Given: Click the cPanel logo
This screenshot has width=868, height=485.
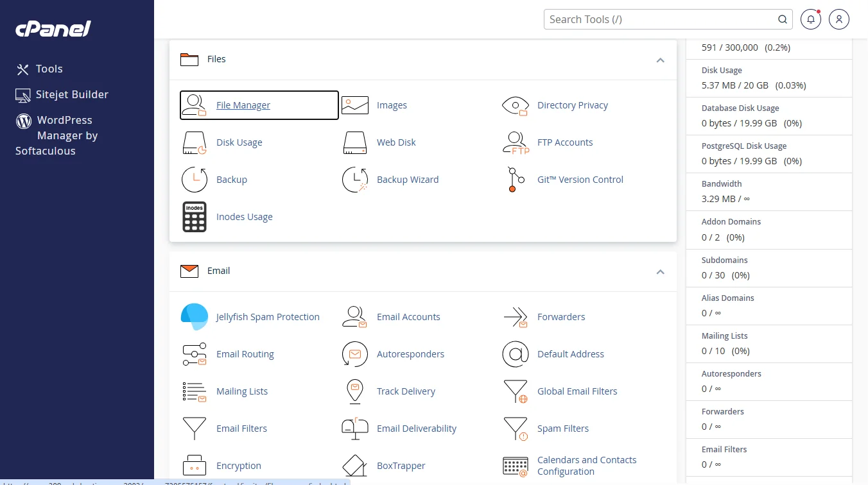Looking at the screenshot, I should 53,30.
